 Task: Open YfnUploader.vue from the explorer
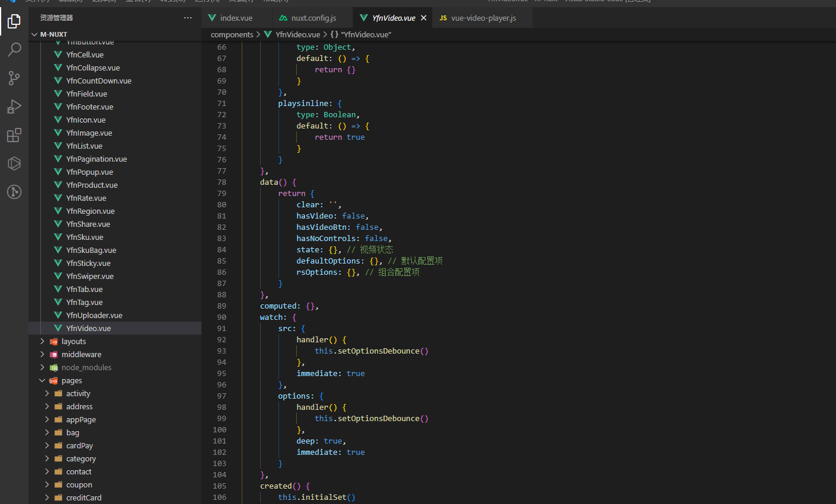click(94, 315)
